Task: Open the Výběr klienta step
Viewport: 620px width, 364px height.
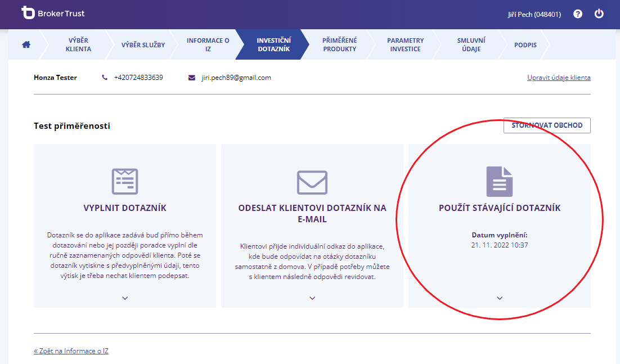Action: 78,44
